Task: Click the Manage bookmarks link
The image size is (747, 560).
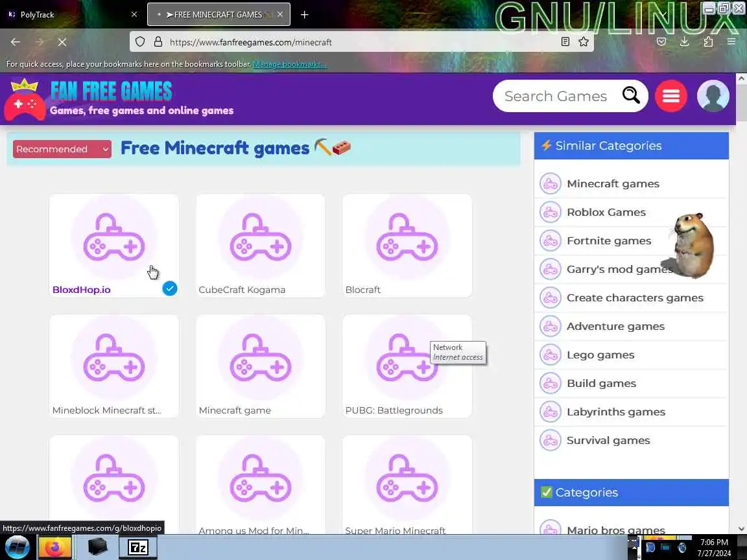Action: coord(289,64)
